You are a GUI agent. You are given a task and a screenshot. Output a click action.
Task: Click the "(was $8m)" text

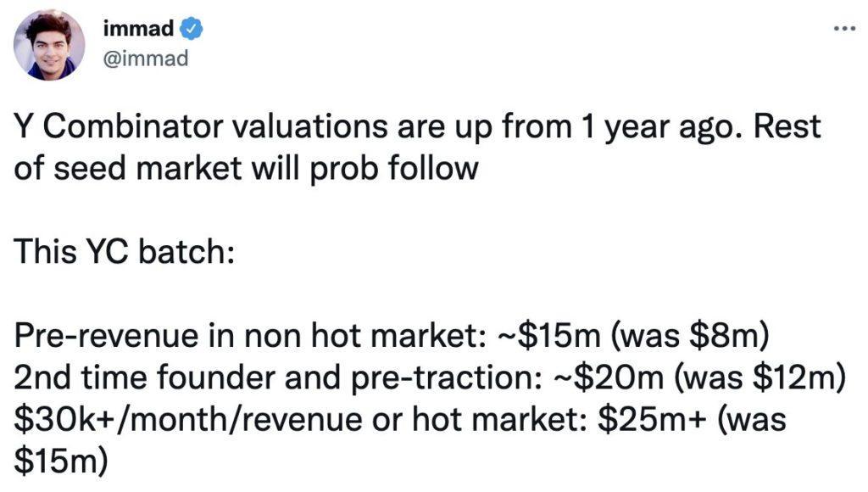click(690, 336)
